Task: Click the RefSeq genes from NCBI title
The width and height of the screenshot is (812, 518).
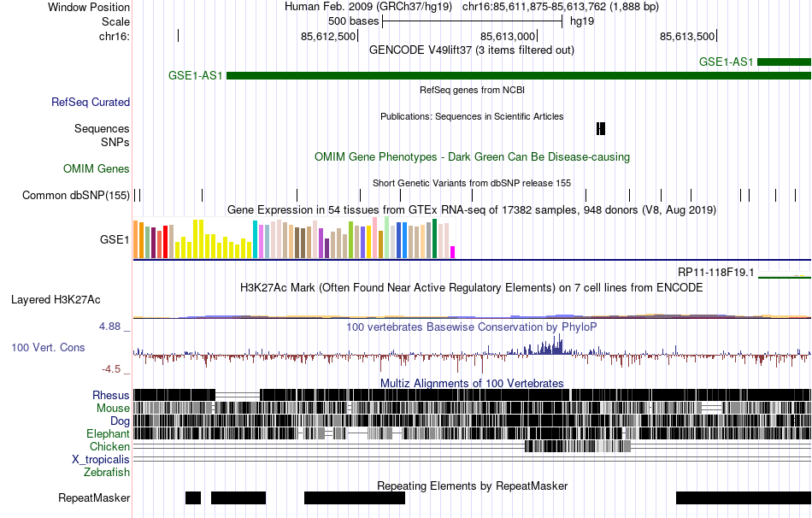Action: (x=473, y=90)
